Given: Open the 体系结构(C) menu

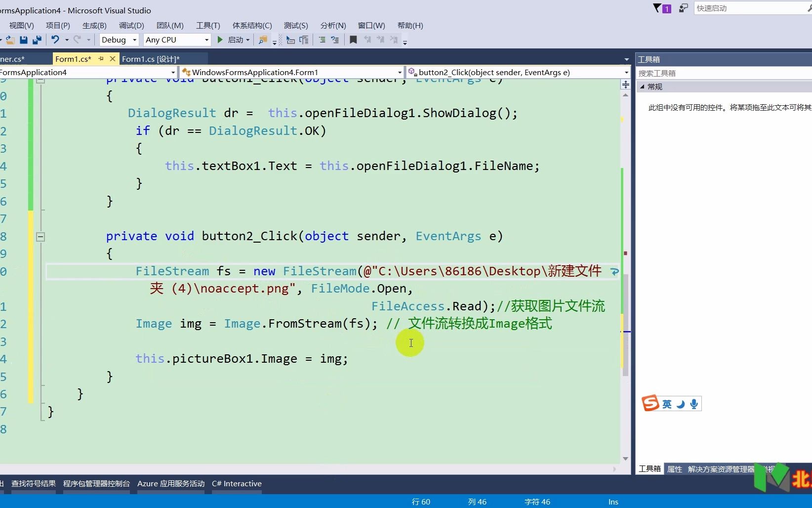Looking at the screenshot, I should 252,26.
